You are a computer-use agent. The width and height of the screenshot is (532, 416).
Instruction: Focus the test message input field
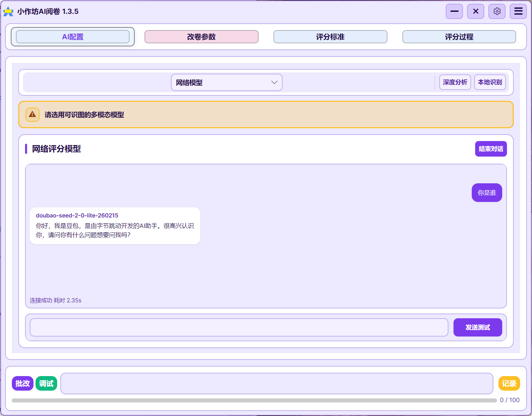pyautogui.click(x=239, y=327)
